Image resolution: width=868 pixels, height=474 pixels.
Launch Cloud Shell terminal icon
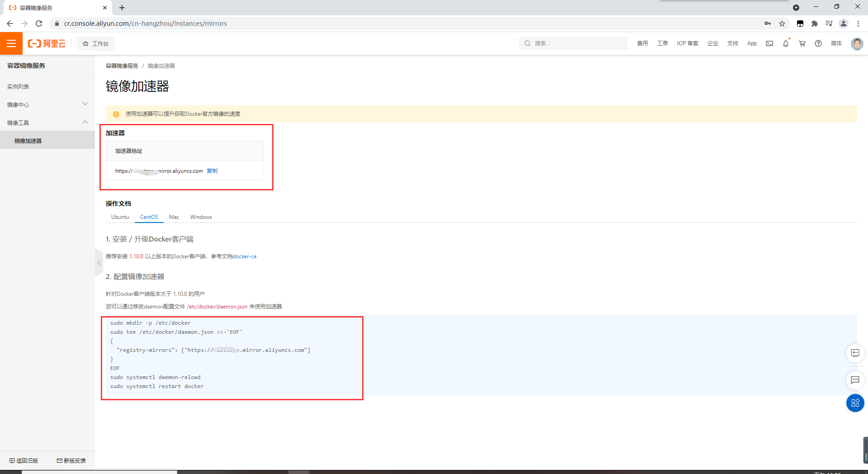pyautogui.click(x=769, y=43)
